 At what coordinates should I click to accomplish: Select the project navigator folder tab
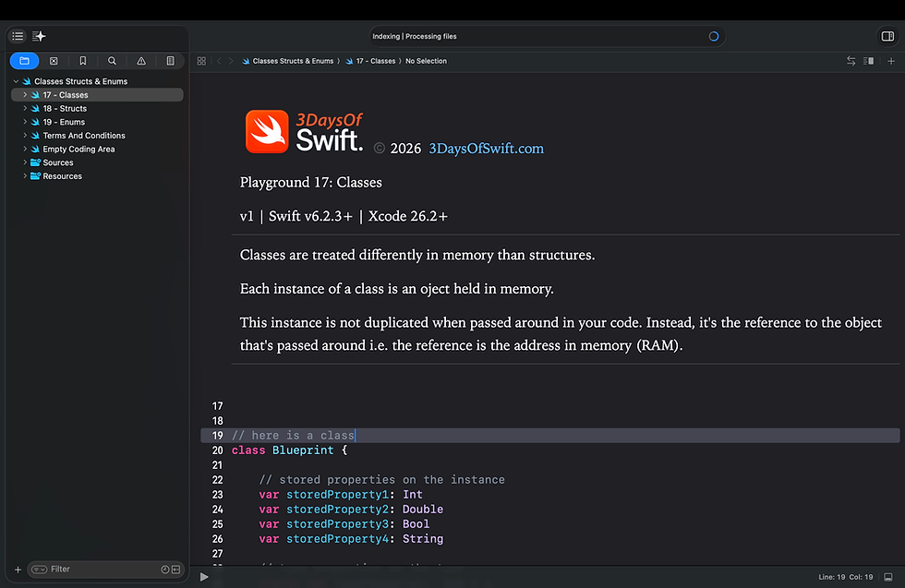(24, 61)
